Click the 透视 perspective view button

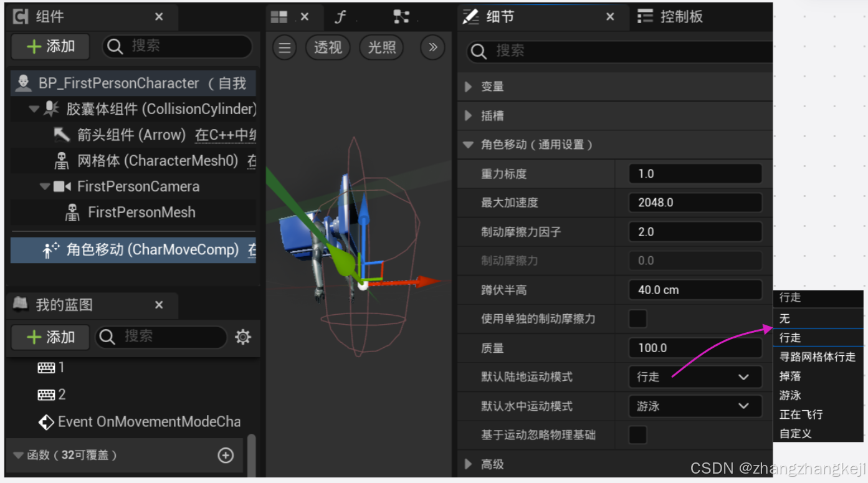point(328,47)
